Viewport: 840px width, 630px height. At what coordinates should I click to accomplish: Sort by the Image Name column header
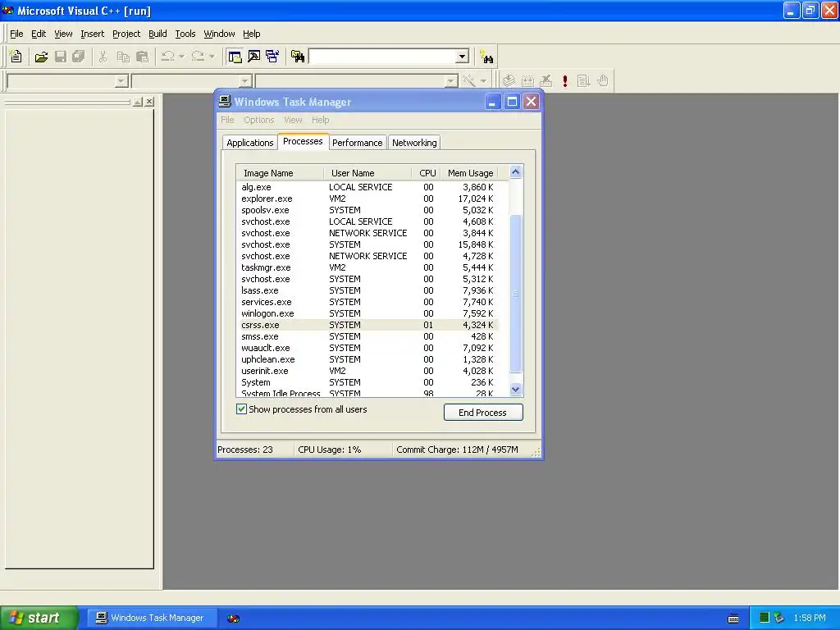(281, 173)
